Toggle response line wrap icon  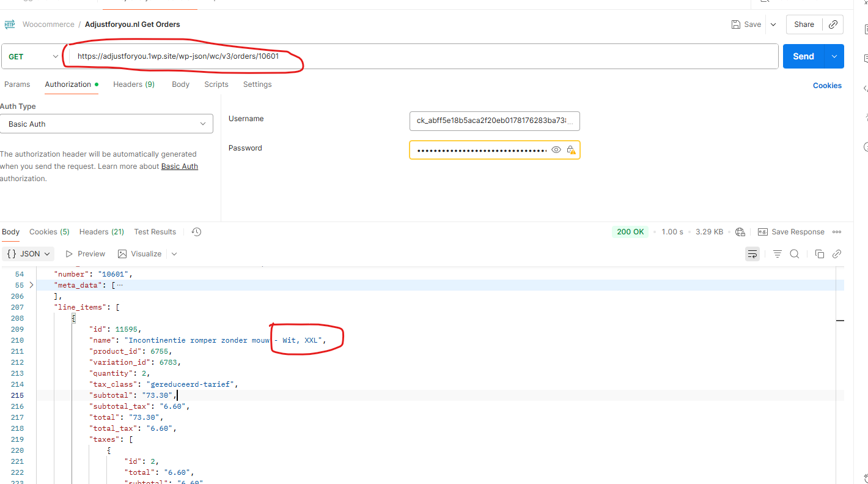(752, 254)
